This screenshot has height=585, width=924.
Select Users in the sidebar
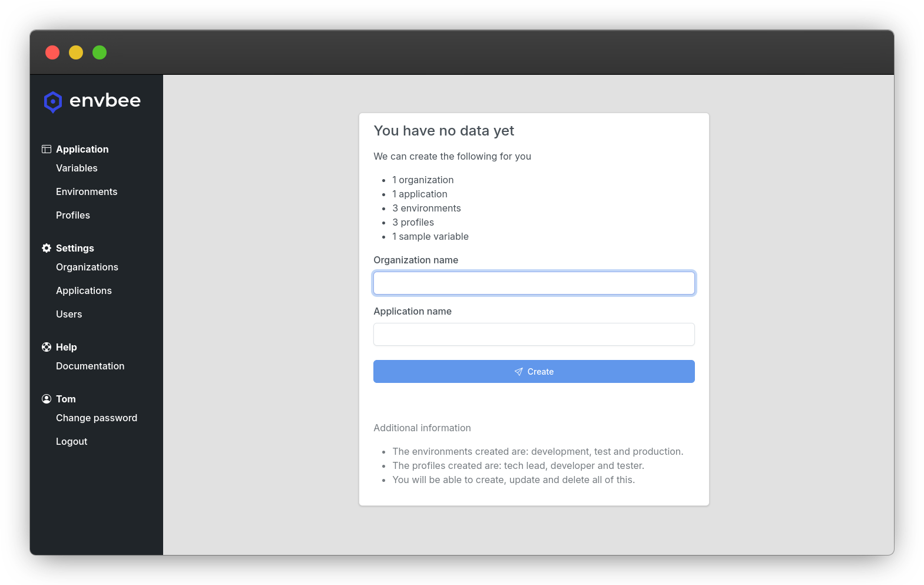click(x=69, y=314)
